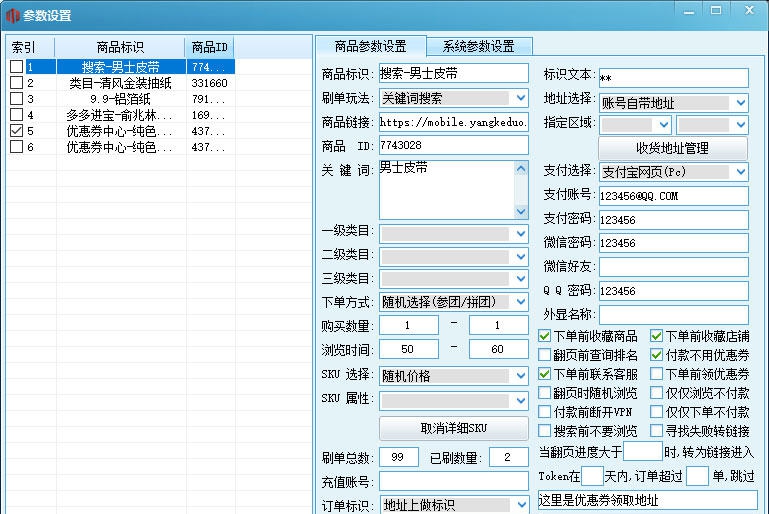Select the 商品参数设置 tab
Screen dimensions: 769x514
(370, 46)
